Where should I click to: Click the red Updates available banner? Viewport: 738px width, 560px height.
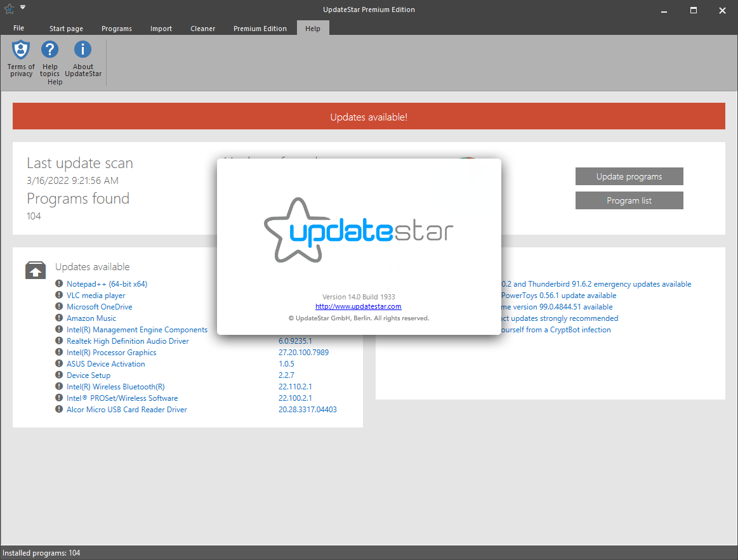click(x=369, y=116)
